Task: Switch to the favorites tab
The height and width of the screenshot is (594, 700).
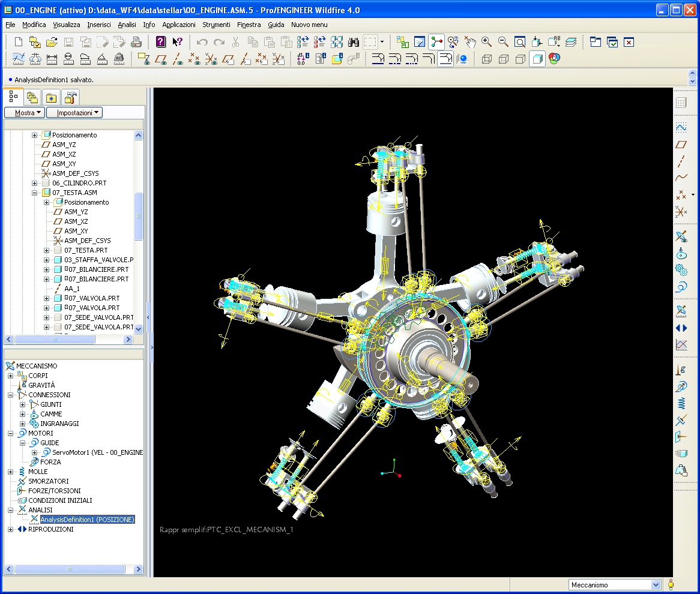Action: 52,97
